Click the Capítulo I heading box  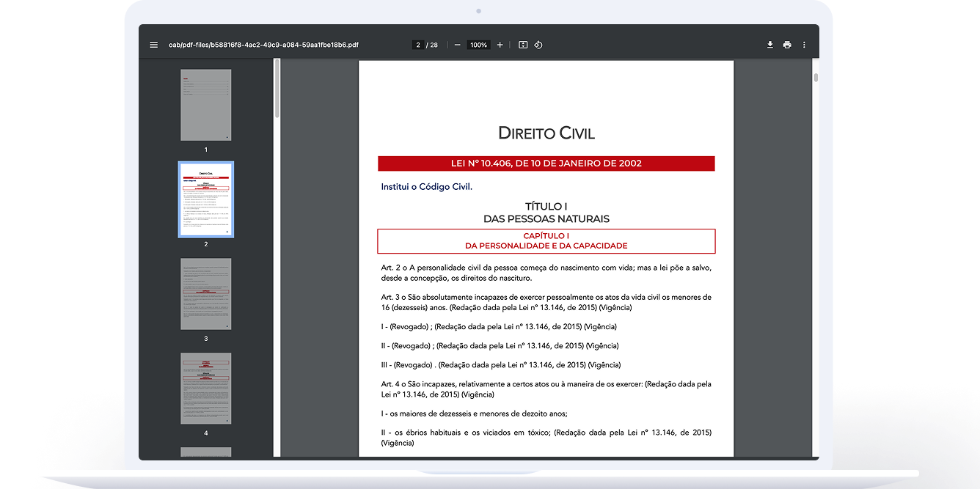pos(546,240)
